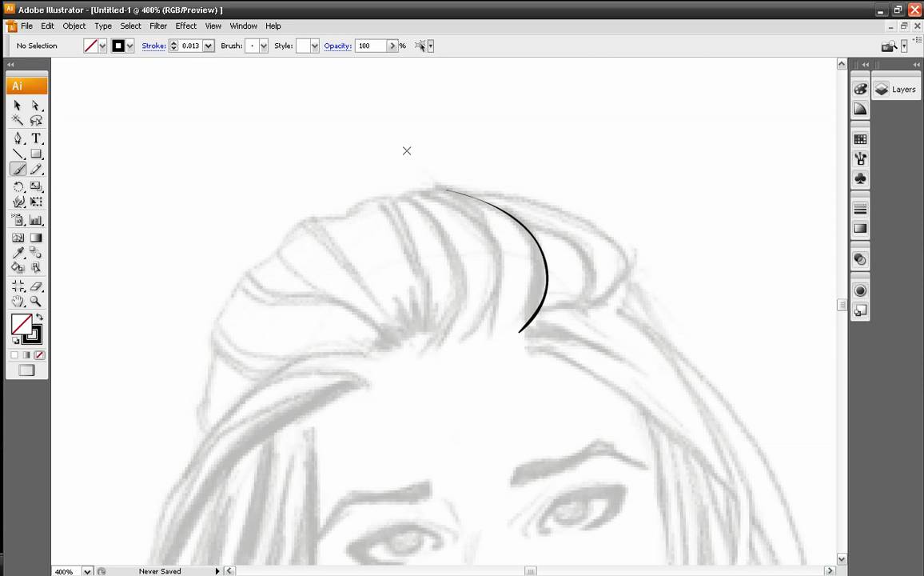This screenshot has width=924, height=576.
Task: Select the Type tool
Action: (x=36, y=138)
